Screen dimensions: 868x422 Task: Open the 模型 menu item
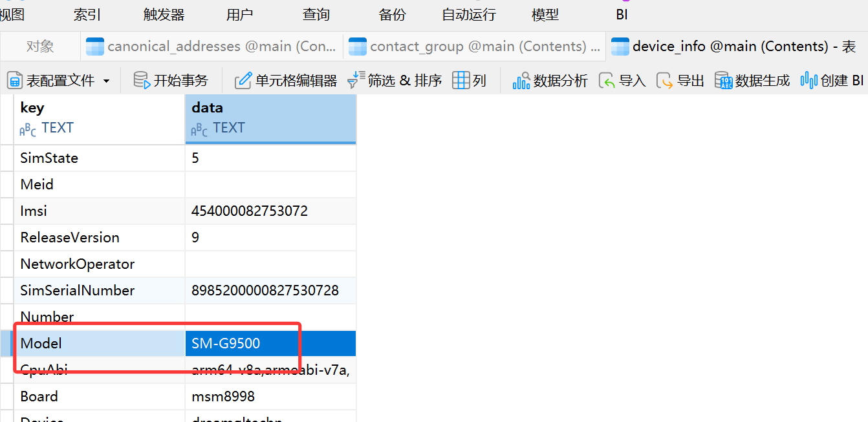point(545,14)
